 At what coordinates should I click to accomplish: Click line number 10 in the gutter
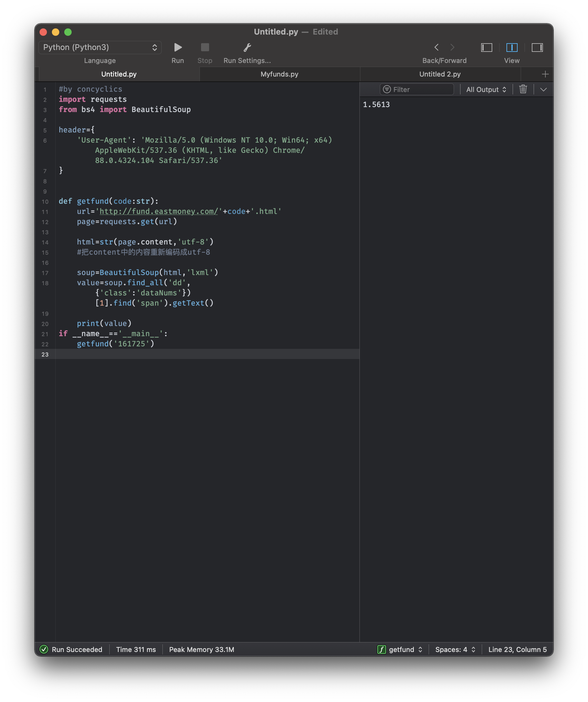45,202
